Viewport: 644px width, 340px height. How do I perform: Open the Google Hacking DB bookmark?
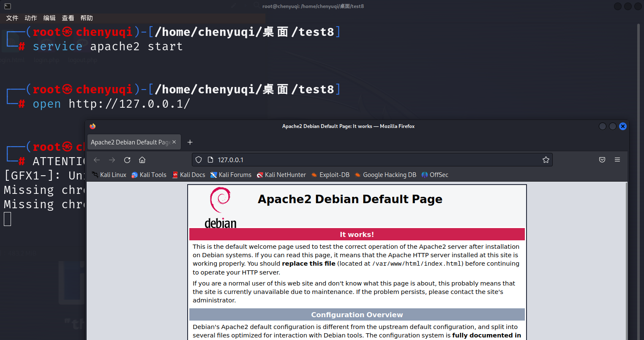(x=385, y=175)
